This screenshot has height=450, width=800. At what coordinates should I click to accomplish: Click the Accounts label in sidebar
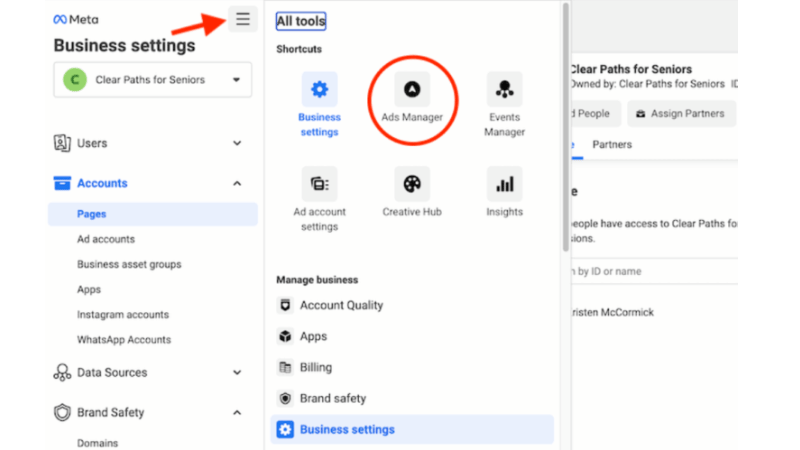click(x=102, y=183)
